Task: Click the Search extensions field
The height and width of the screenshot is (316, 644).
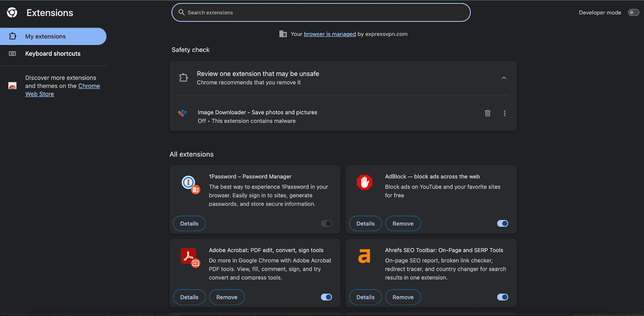Action: coord(321,12)
